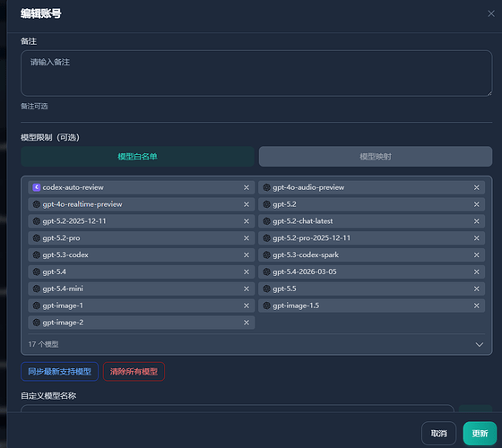Click OpenAI icon beside gpt-4o-audio-preview

(x=266, y=187)
